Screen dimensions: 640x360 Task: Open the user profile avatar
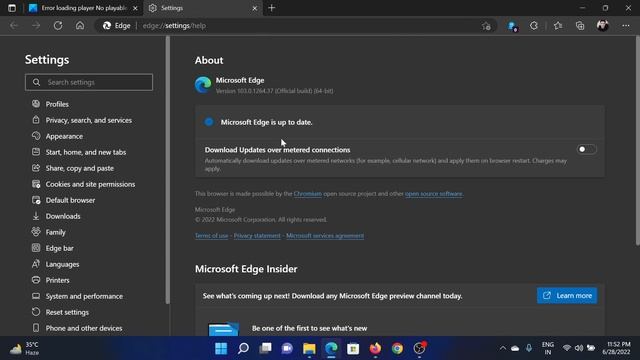[602, 26]
